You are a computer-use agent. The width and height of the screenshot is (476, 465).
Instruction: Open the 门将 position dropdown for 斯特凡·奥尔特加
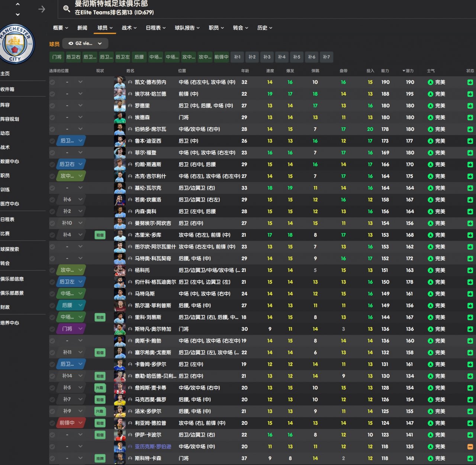tap(71, 329)
